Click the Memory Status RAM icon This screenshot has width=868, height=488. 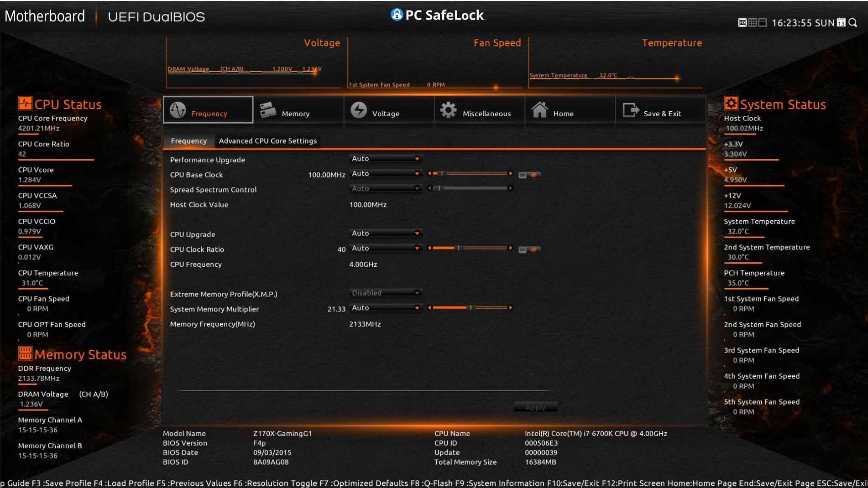tap(25, 353)
